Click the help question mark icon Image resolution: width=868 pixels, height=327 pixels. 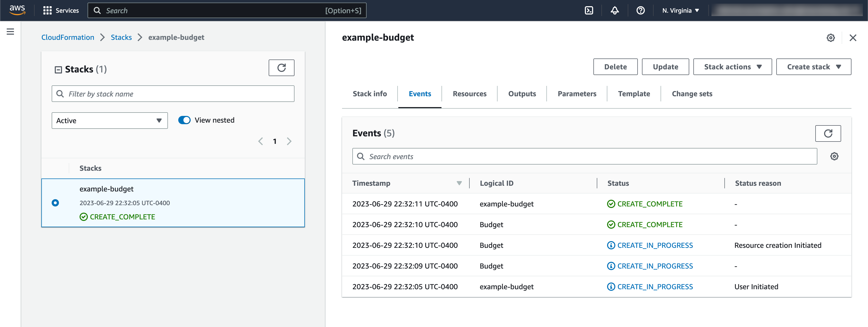640,10
